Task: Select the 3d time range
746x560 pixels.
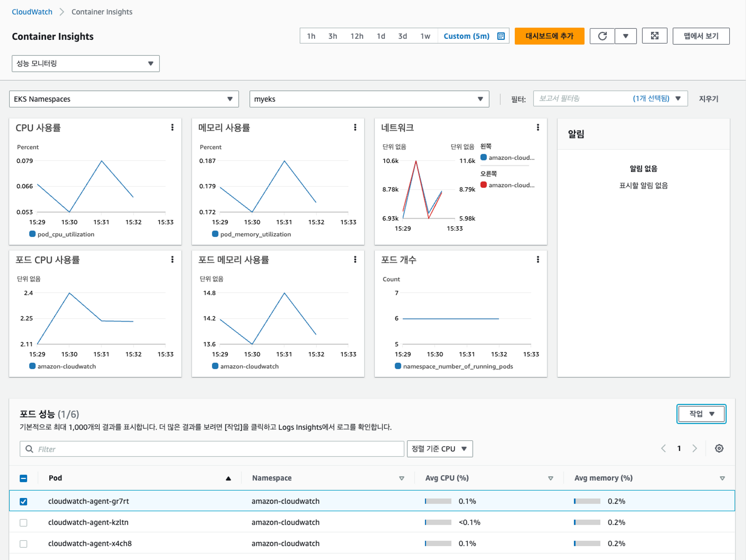Action: [x=402, y=36]
